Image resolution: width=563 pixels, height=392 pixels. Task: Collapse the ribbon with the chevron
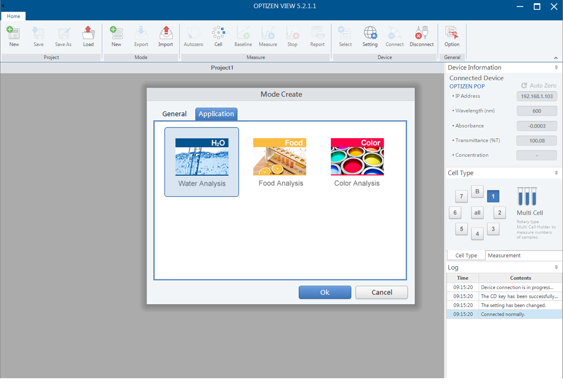coord(556,58)
